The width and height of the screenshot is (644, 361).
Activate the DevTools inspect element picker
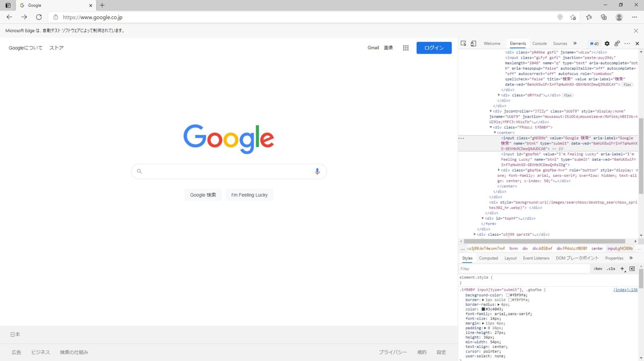(x=463, y=44)
